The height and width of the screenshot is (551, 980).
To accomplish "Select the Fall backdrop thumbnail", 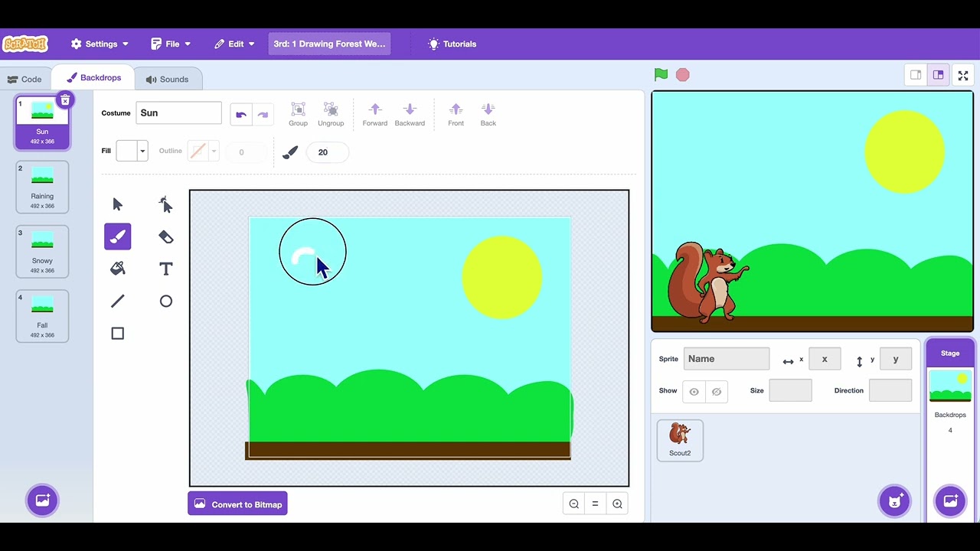I will 42,315.
